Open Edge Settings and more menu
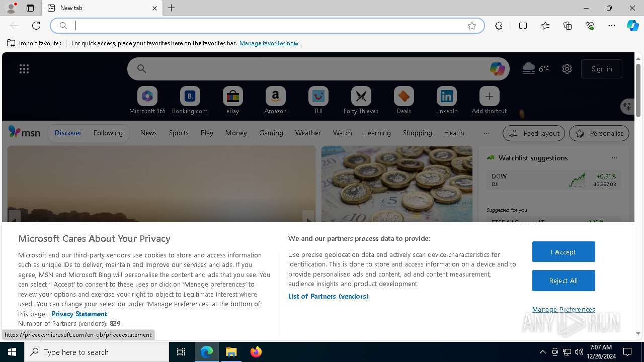This screenshot has height=362, width=644. (612, 26)
